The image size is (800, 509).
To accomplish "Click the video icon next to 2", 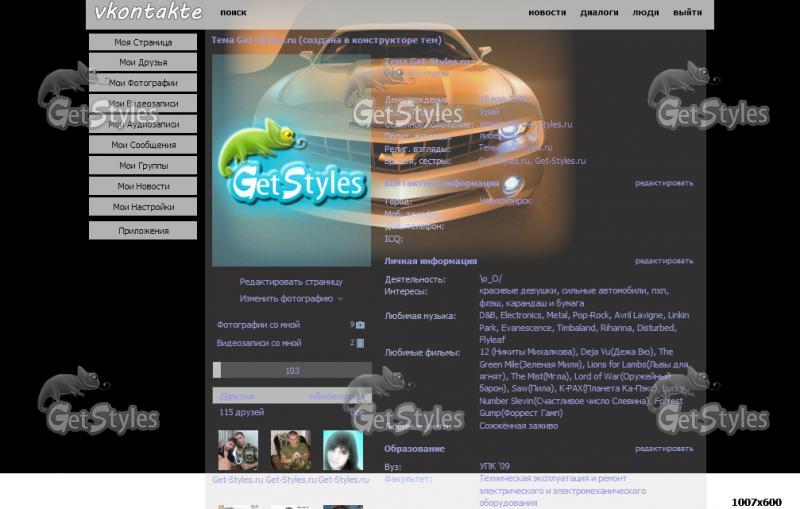I will click(x=360, y=343).
